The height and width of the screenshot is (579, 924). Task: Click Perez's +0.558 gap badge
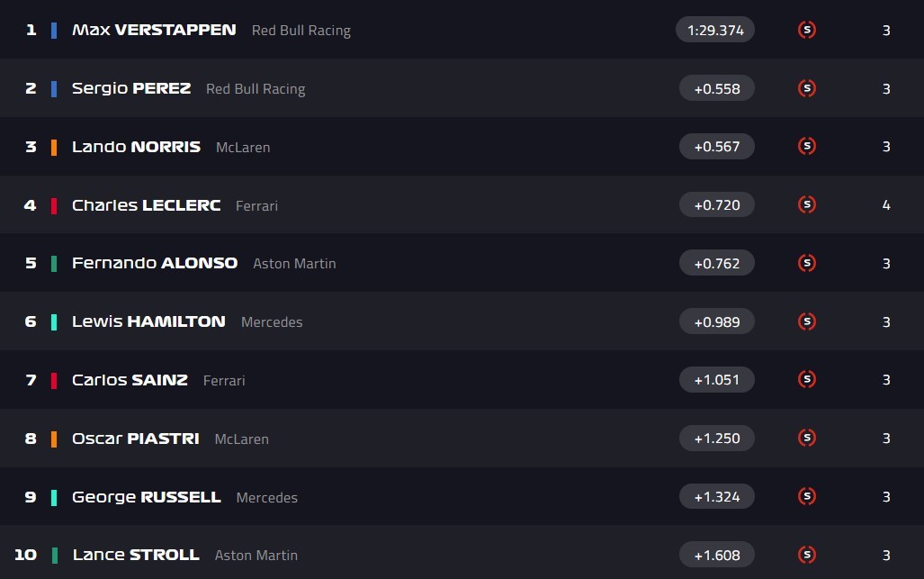pos(717,88)
